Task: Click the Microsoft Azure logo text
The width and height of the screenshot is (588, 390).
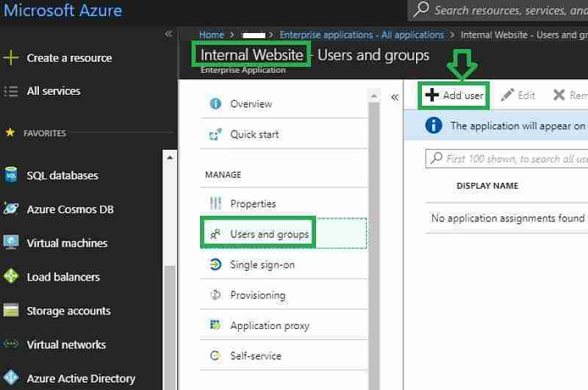Action: (63, 10)
